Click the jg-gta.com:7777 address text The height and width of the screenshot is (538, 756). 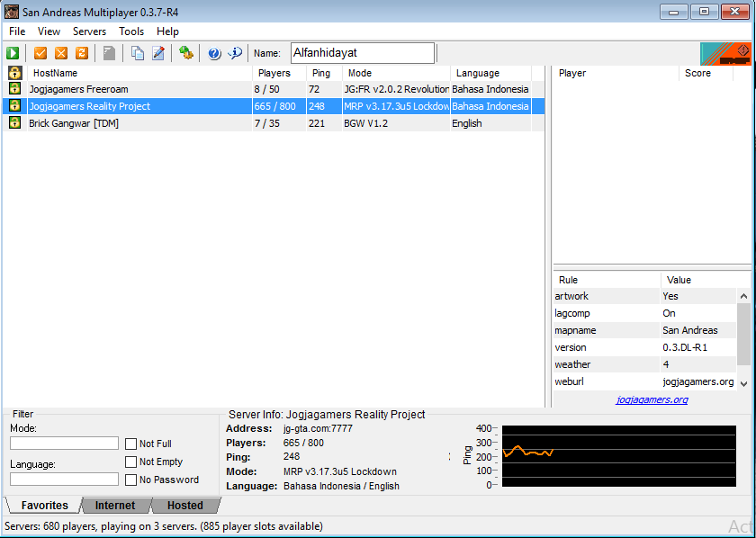pyautogui.click(x=319, y=428)
